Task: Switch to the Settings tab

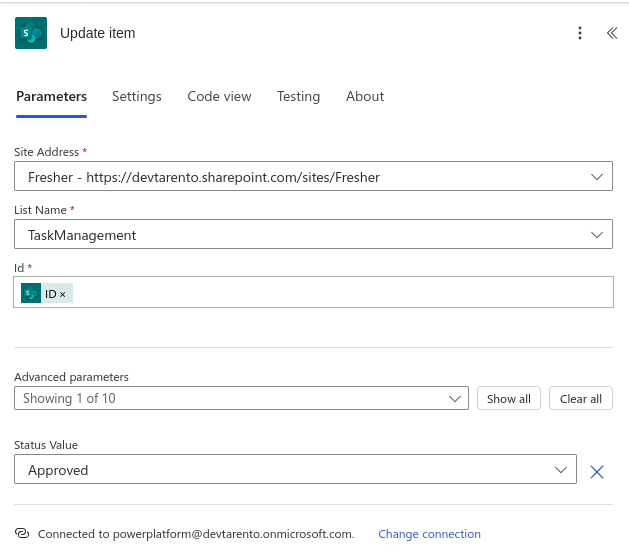Action: [x=137, y=97]
